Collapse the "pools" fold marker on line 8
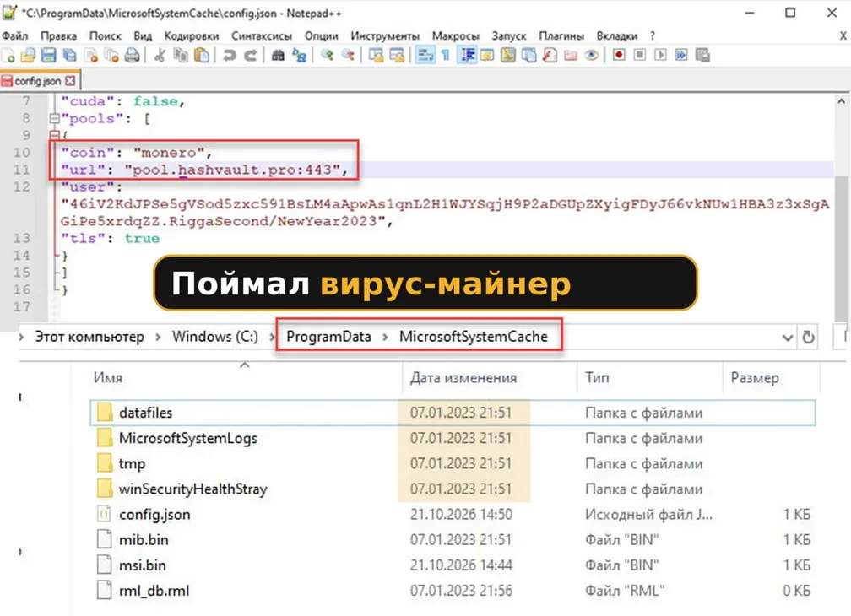851x616 pixels. tap(54, 118)
